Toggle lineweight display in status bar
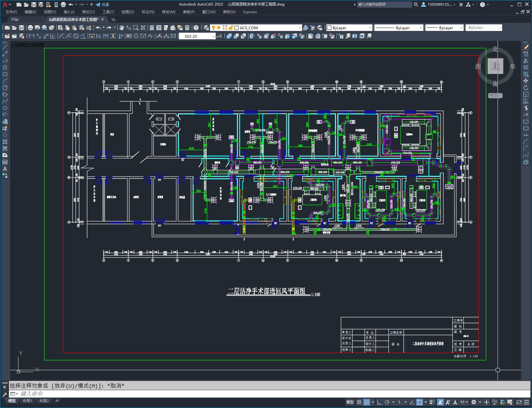Screen dimensions: 532x408 click(x=432, y=402)
